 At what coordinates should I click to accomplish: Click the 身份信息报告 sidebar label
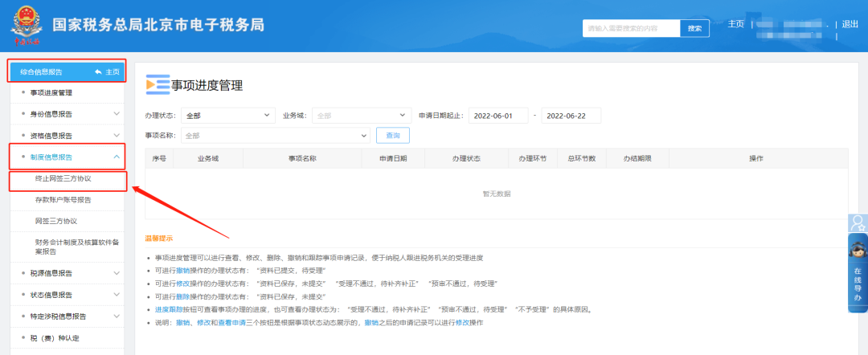click(51, 114)
